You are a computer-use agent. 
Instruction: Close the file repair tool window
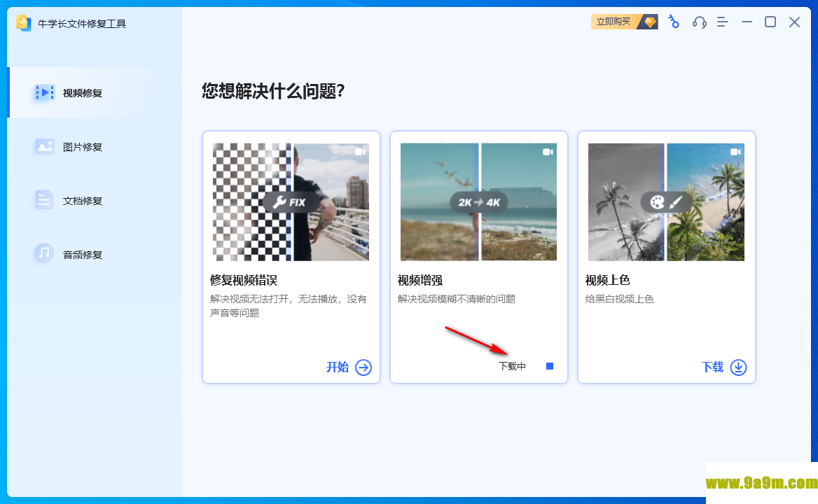[x=794, y=22]
